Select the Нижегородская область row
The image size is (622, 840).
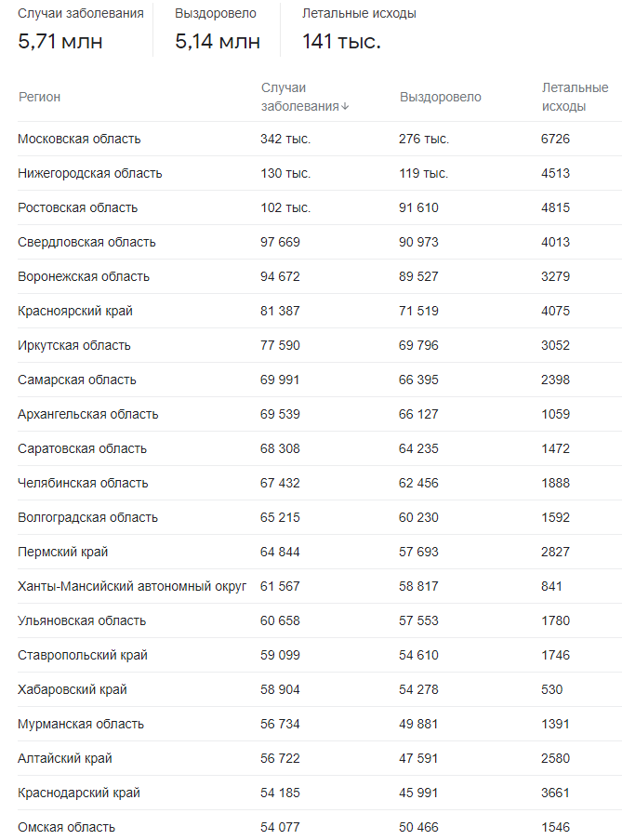pyautogui.click(x=320, y=173)
